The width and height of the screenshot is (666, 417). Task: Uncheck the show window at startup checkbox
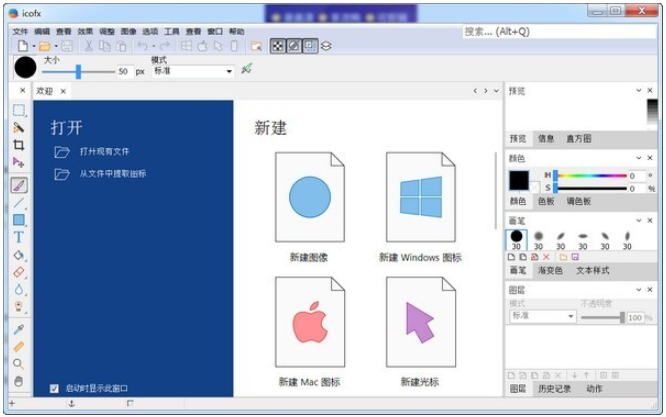(x=54, y=389)
